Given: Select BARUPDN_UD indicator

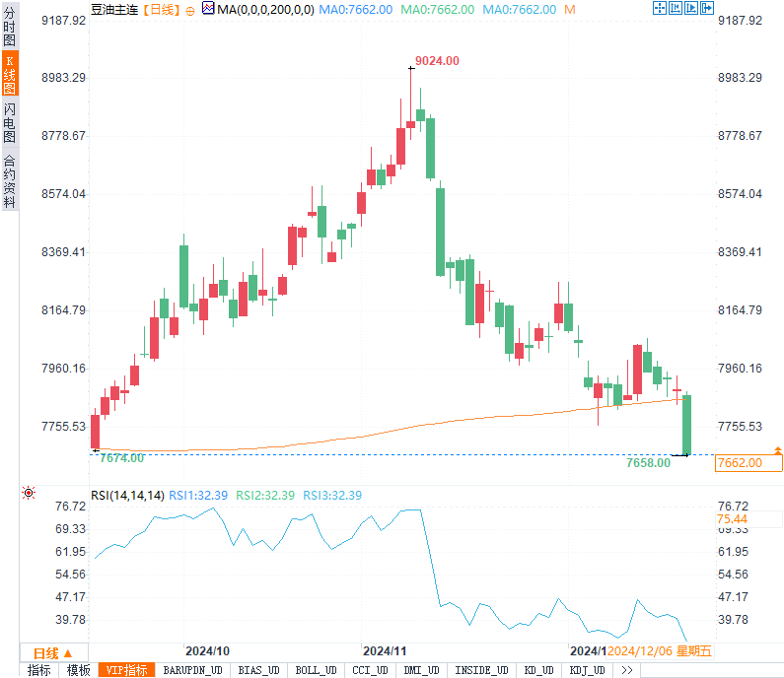Looking at the screenshot, I should [193, 670].
